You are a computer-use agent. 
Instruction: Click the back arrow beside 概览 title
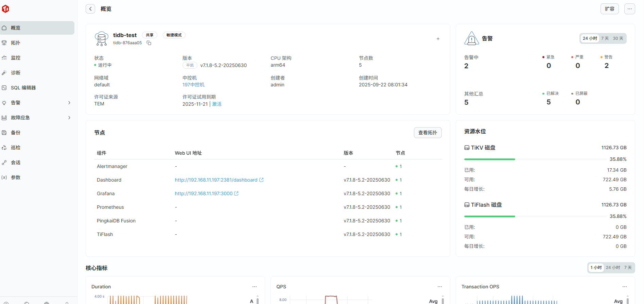click(x=90, y=9)
